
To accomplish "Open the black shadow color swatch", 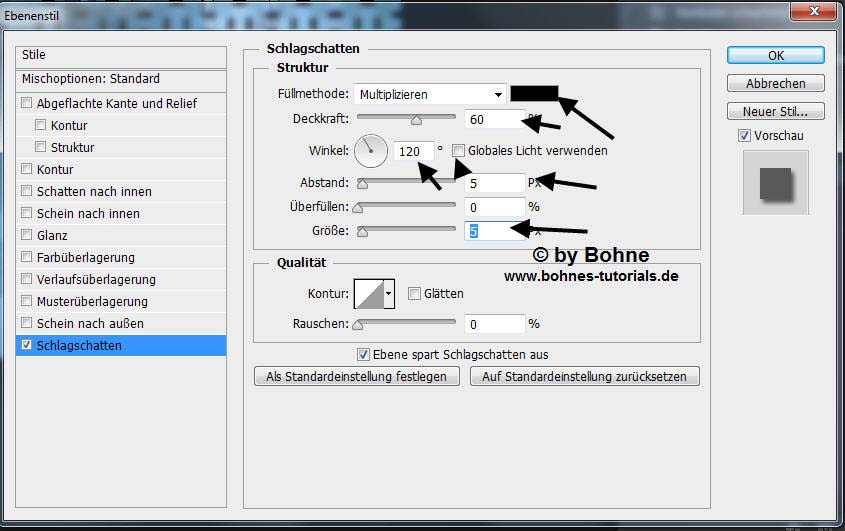I will 533,94.
